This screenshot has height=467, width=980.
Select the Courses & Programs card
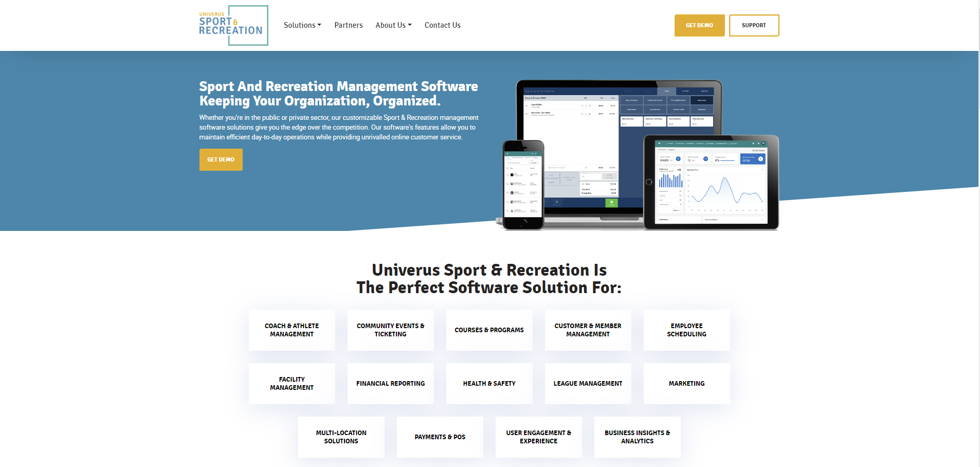[x=489, y=330]
